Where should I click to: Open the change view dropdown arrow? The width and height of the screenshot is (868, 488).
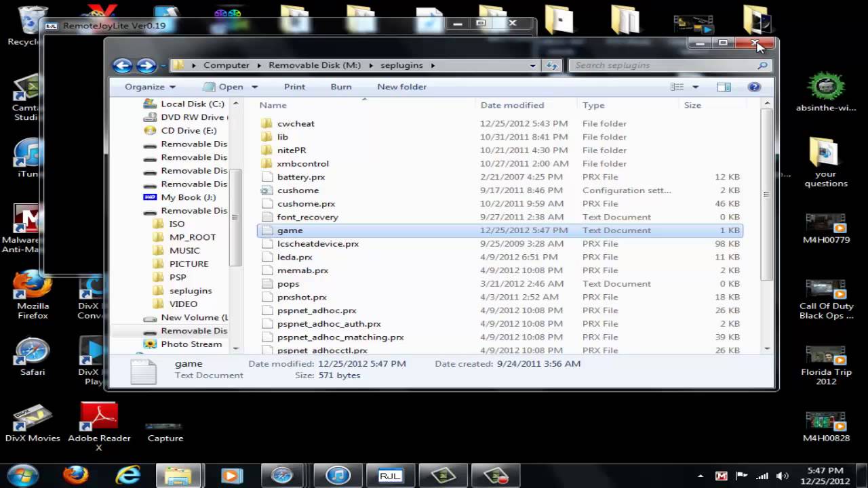695,87
